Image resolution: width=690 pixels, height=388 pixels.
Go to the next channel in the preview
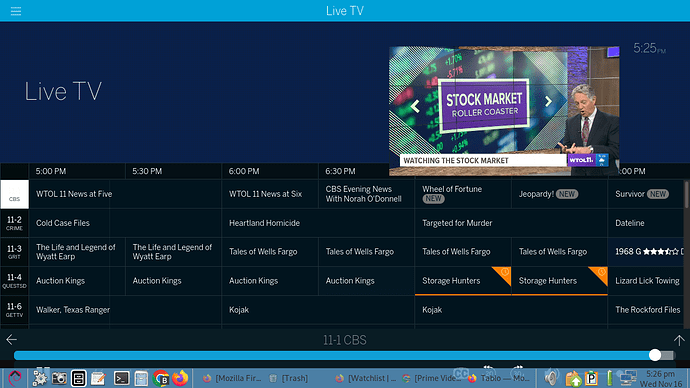(548, 102)
